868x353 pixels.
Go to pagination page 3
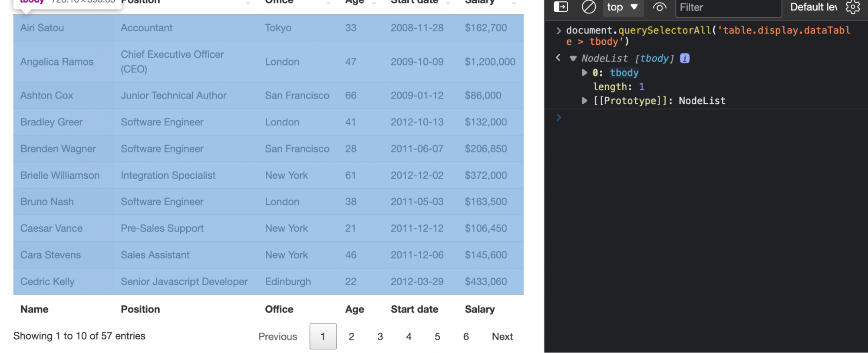coord(380,337)
